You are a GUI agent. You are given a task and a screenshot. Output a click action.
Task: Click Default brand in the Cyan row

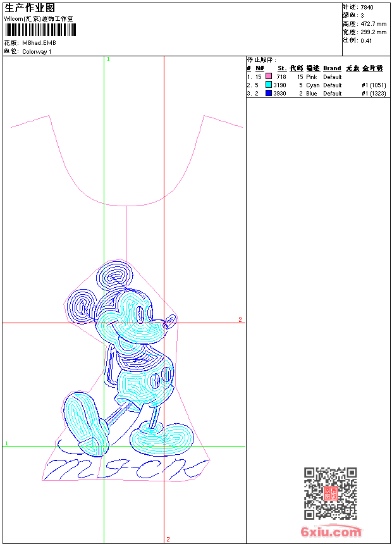pyautogui.click(x=333, y=85)
